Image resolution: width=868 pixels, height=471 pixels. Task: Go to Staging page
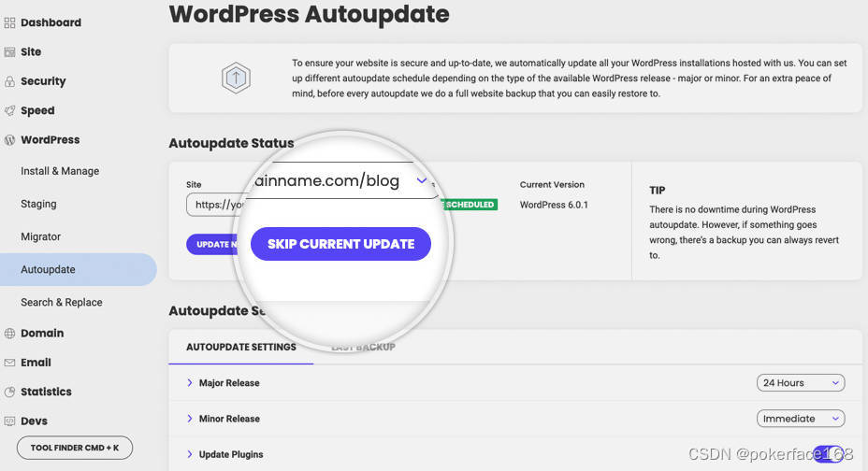38,204
